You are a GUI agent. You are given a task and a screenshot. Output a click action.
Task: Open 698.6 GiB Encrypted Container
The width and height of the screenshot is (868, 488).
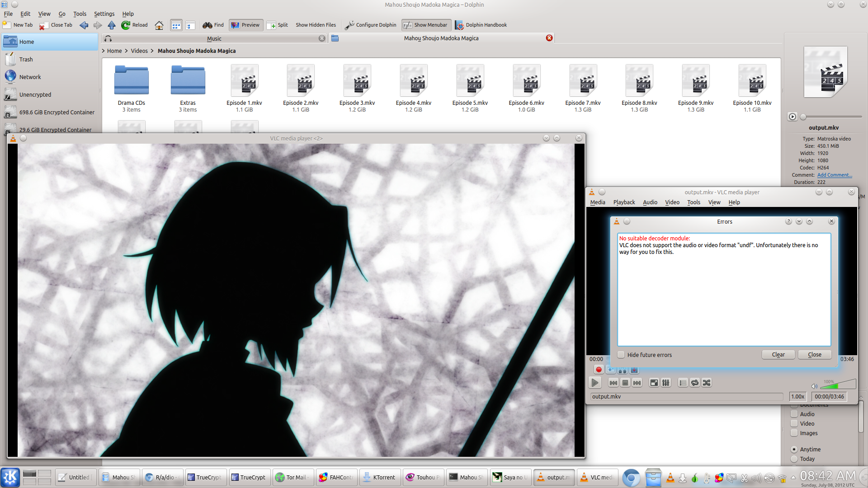tap(50, 112)
